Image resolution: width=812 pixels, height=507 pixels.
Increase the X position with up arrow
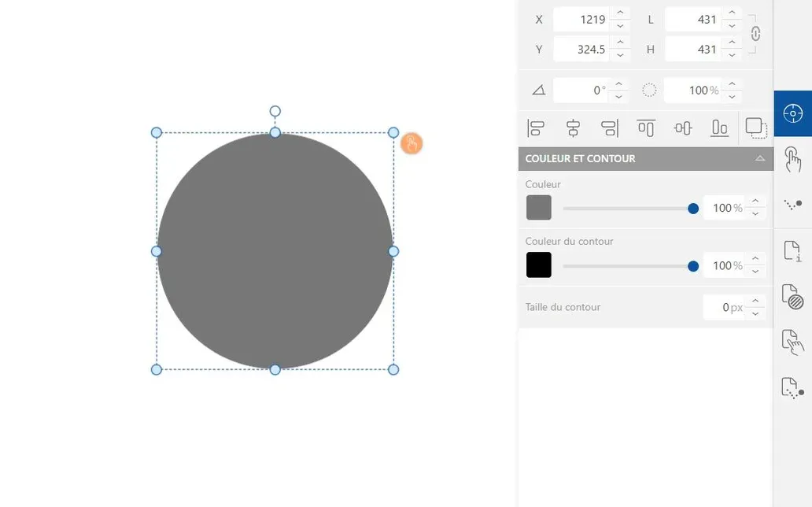click(x=620, y=13)
